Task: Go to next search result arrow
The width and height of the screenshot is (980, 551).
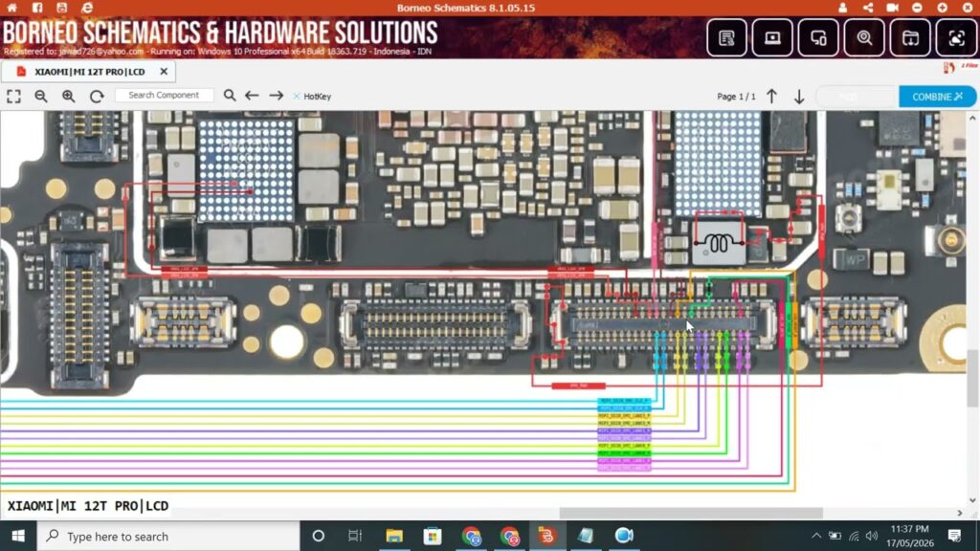Action: (277, 96)
